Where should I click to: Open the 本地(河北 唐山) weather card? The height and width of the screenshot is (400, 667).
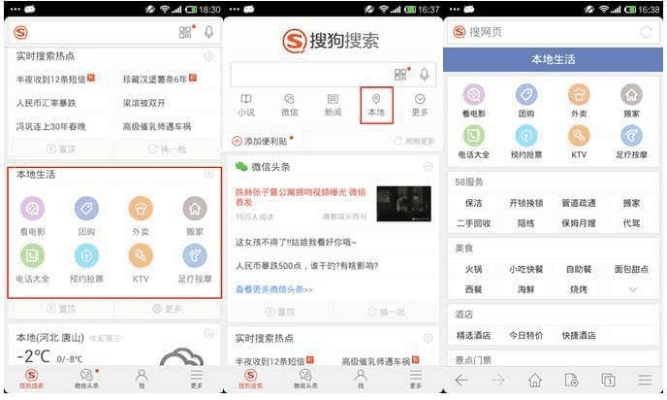pos(114,346)
